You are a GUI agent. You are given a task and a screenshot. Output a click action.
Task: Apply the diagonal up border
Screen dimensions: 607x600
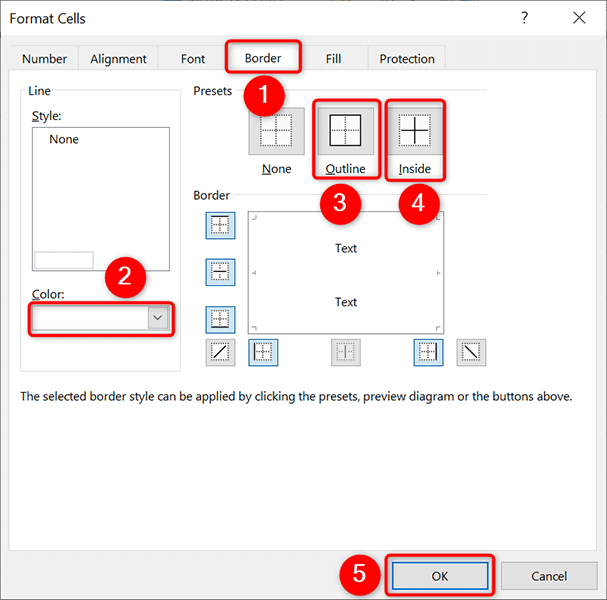[x=220, y=352]
